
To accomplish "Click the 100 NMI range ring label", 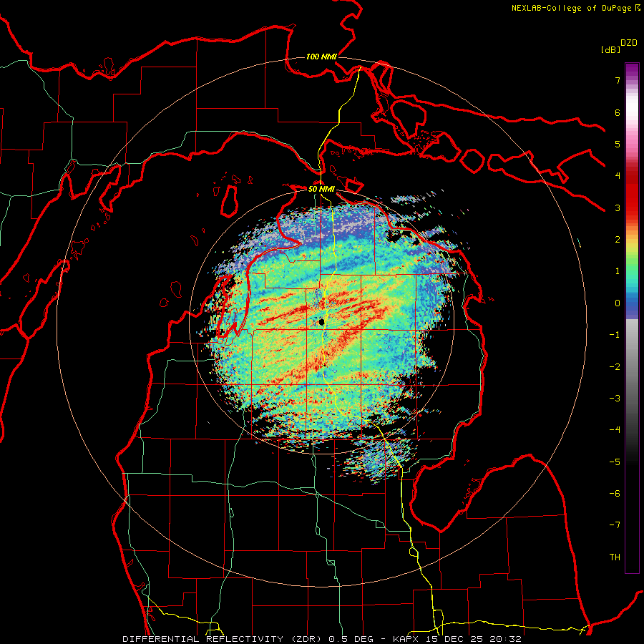I will pos(321,57).
